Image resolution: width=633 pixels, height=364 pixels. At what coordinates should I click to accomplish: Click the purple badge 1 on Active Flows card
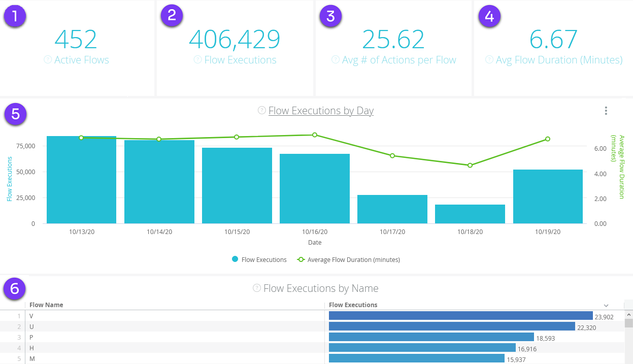tap(15, 16)
